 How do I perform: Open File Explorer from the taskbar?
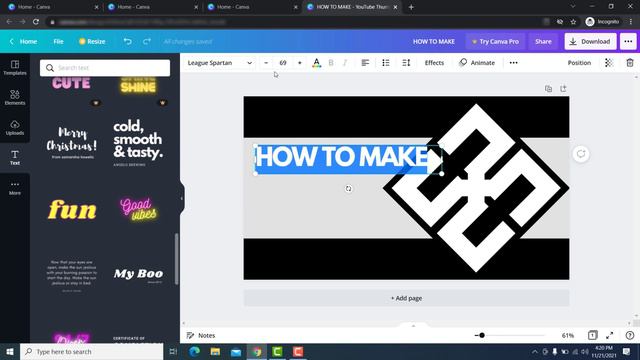tap(215, 351)
